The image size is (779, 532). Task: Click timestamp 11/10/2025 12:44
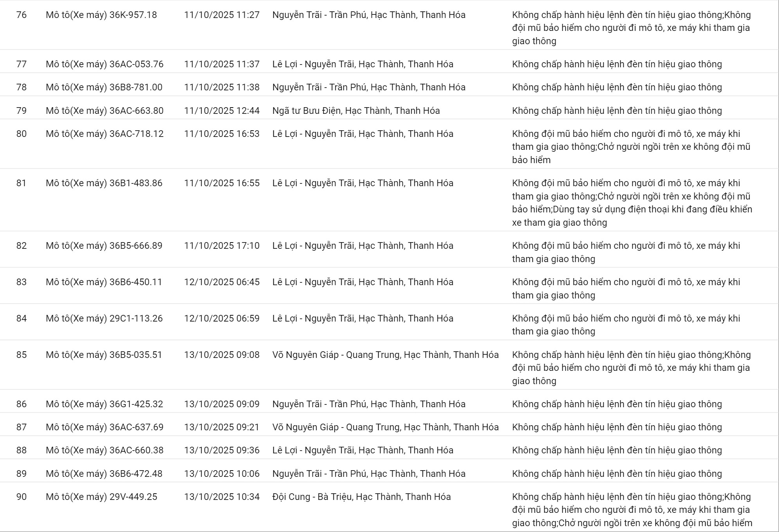tap(222, 111)
